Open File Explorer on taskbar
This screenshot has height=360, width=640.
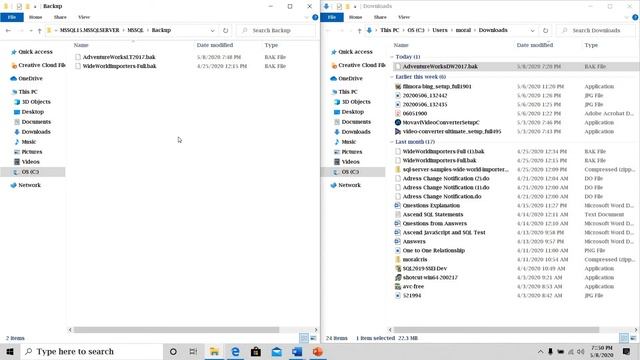(x=214, y=351)
